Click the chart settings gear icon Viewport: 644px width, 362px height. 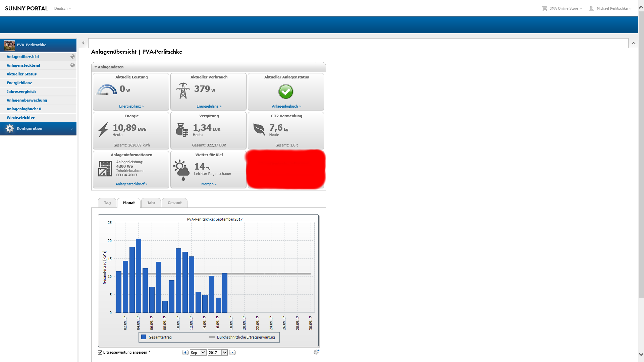[x=316, y=352]
